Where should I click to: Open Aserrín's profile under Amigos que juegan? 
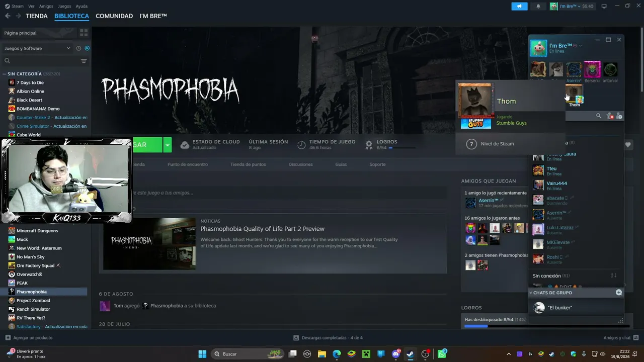click(488, 201)
